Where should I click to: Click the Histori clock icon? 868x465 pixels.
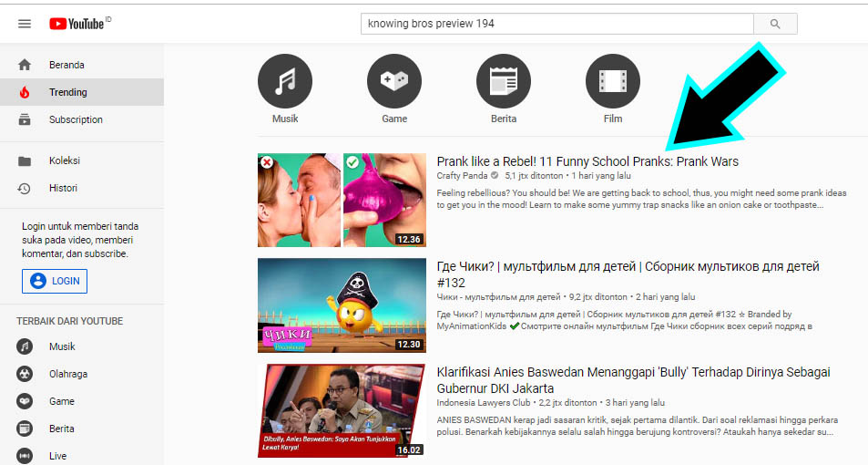click(25, 188)
